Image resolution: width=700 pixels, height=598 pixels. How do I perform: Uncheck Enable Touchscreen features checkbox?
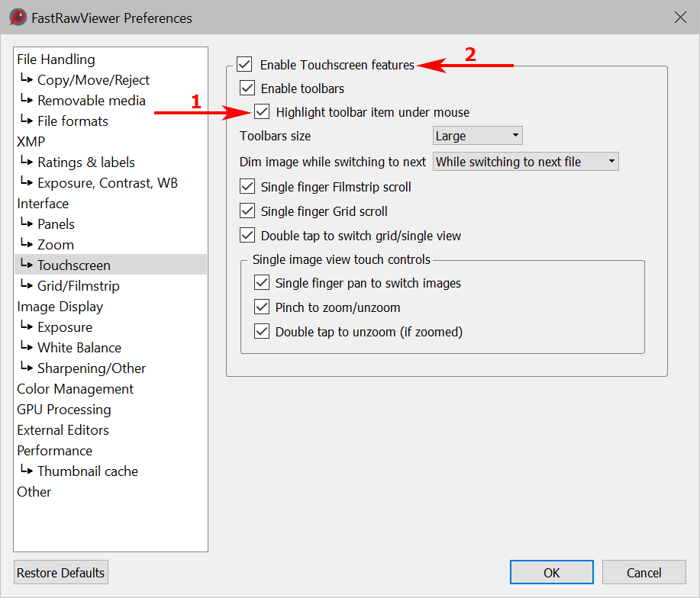pos(244,65)
